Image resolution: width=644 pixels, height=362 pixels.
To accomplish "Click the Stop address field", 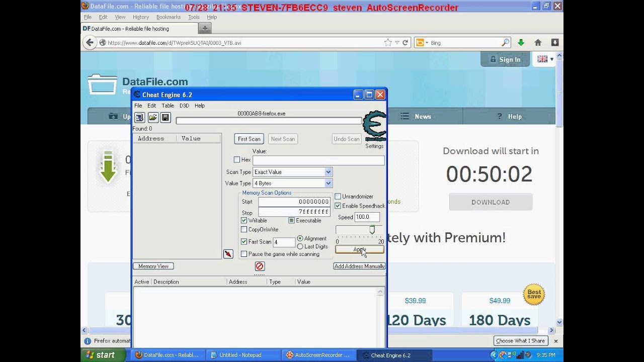I will [x=294, y=212].
